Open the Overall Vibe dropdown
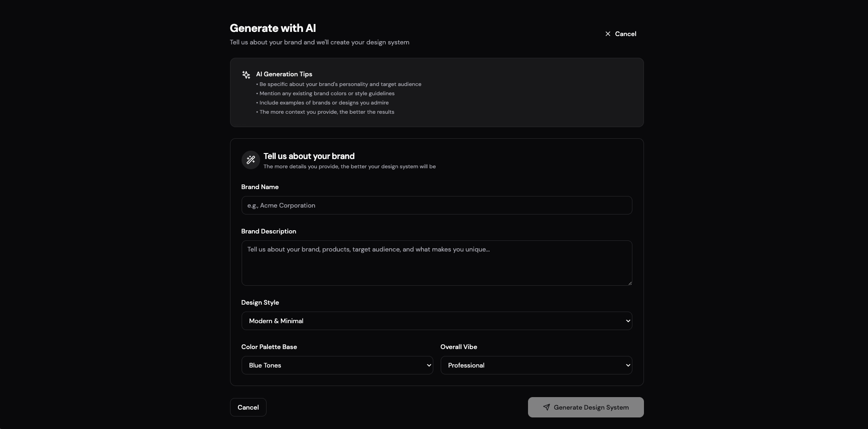Image resolution: width=868 pixels, height=429 pixels. (x=535, y=365)
